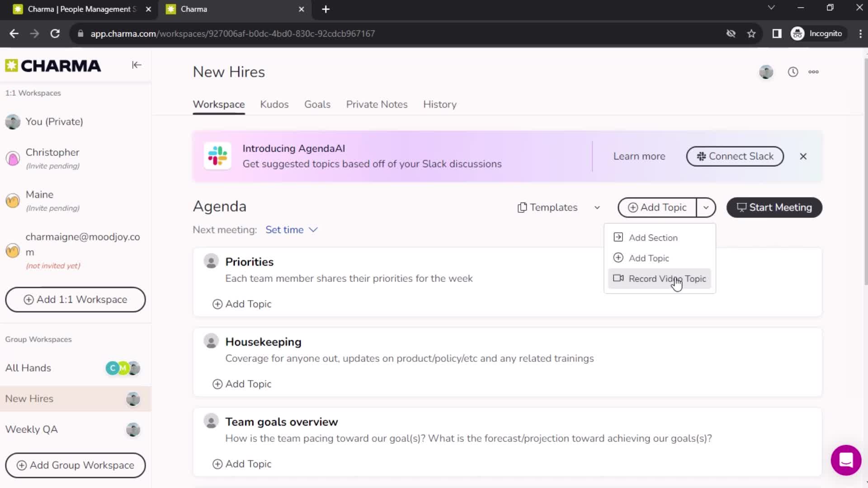Open the You (Private) workspace
The width and height of the screenshot is (868, 488).
(75, 122)
